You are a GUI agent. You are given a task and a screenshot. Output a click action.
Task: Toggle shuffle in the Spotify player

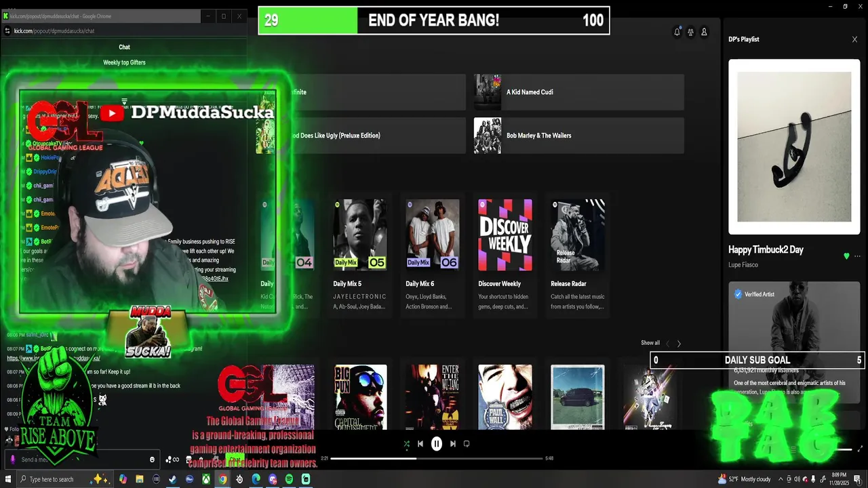coord(406,444)
